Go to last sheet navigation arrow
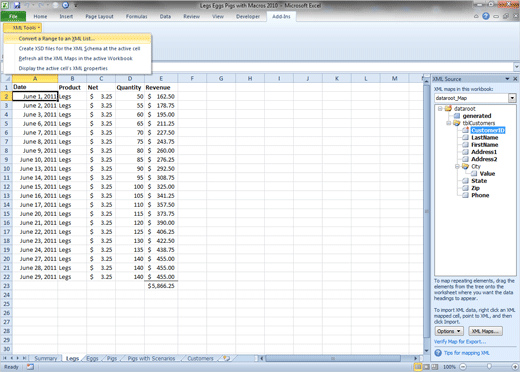This screenshot has height=372, width=520. (24, 358)
